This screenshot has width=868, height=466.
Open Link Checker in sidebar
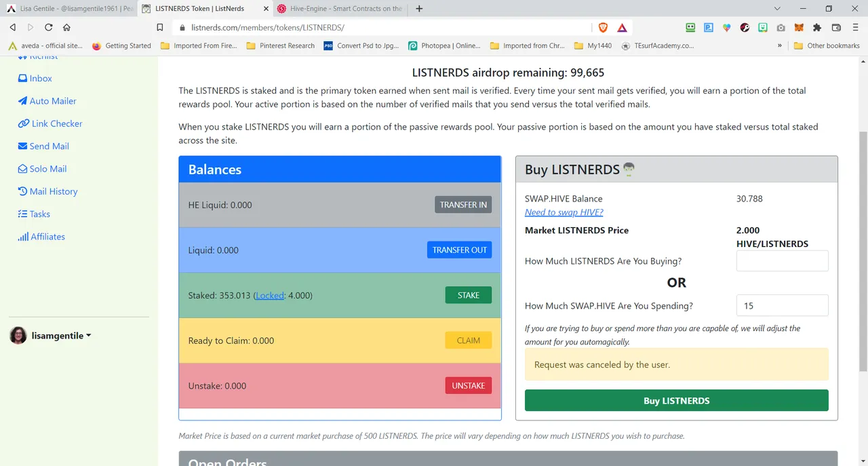coord(50,123)
